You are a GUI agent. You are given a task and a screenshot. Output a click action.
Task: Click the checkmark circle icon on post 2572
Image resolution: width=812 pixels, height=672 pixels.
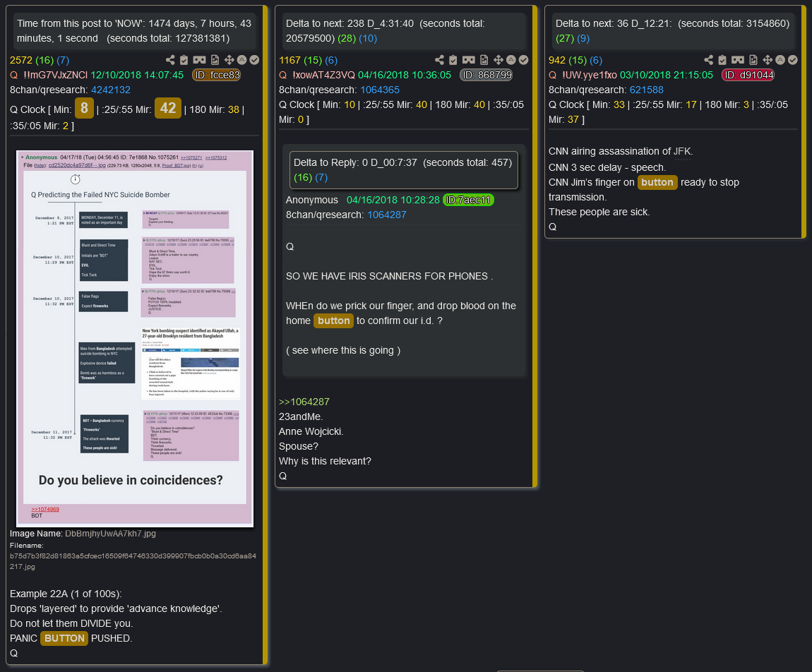pyautogui.click(x=254, y=60)
